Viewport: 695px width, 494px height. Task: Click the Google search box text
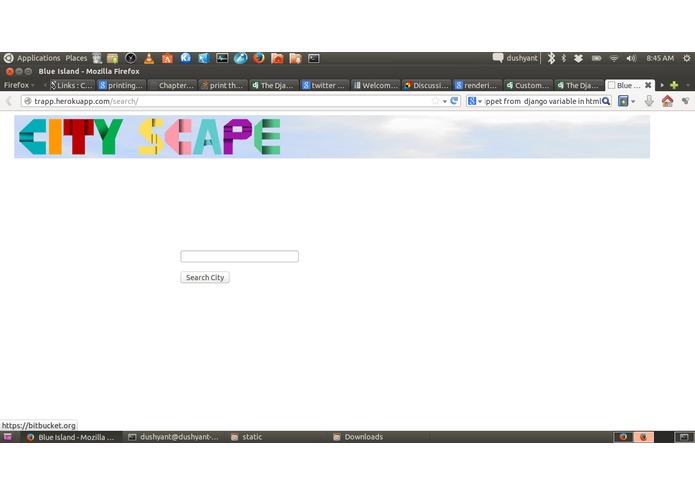[543, 101]
